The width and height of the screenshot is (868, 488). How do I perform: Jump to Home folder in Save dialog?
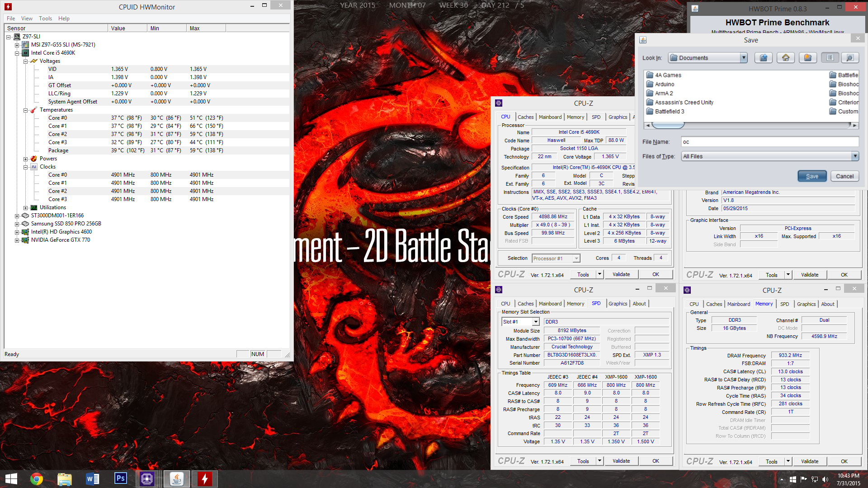pyautogui.click(x=786, y=58)
